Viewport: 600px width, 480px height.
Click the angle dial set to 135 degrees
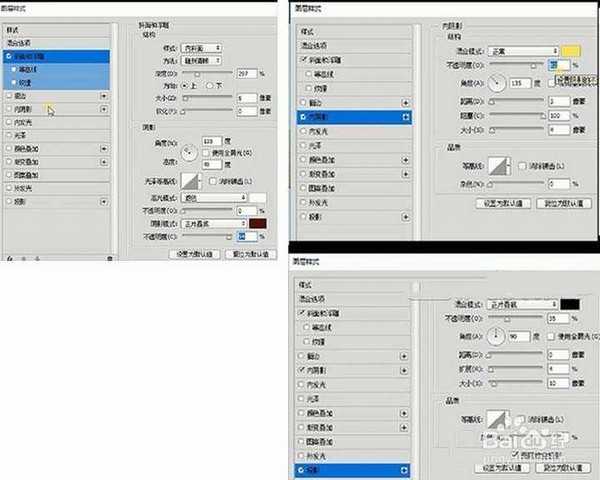pyautogui.click(x=499, y=84)
